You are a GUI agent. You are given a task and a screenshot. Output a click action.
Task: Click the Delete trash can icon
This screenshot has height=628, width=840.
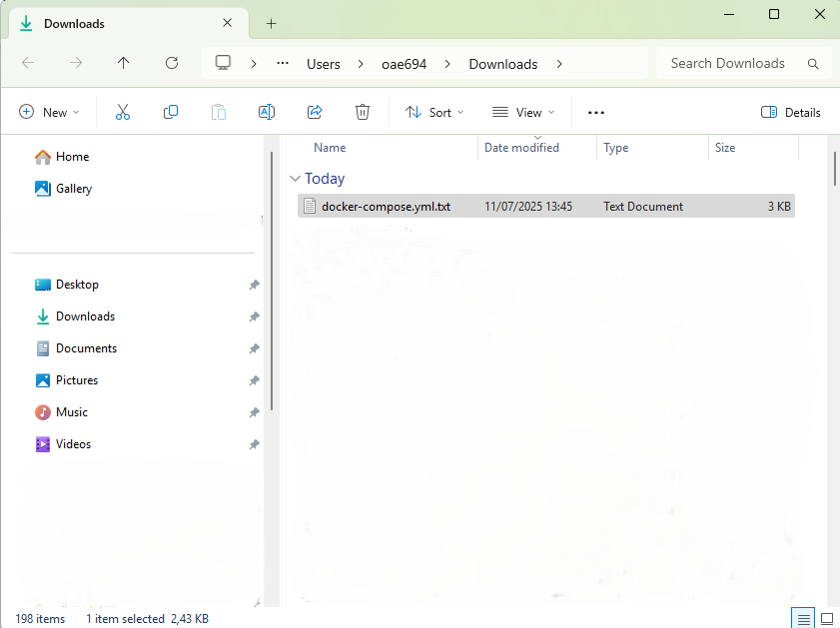(x=363, y=113)
